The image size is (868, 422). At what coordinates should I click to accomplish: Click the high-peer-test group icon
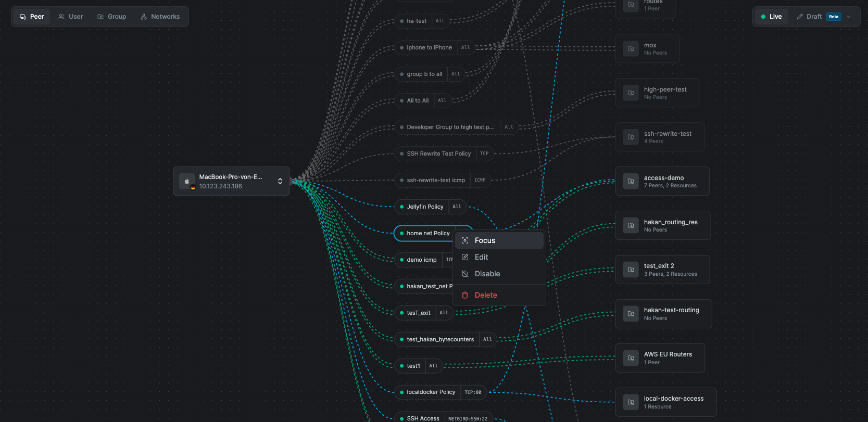[x=631, y=93]
